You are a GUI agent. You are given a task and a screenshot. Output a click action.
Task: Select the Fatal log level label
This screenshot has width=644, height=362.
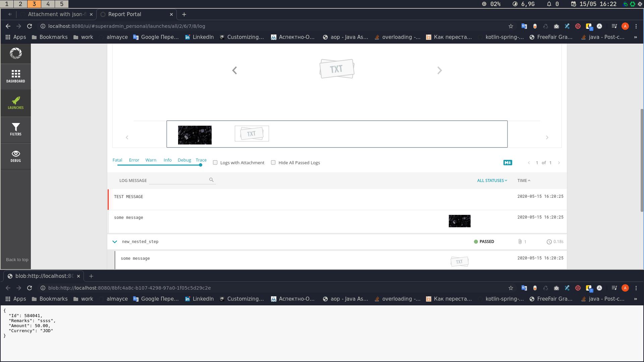[117, 160]
